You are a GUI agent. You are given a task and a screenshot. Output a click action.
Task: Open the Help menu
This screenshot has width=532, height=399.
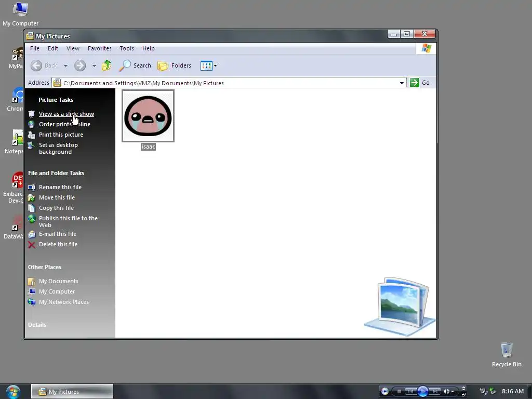pyautogui.click(x=148, y=48)
